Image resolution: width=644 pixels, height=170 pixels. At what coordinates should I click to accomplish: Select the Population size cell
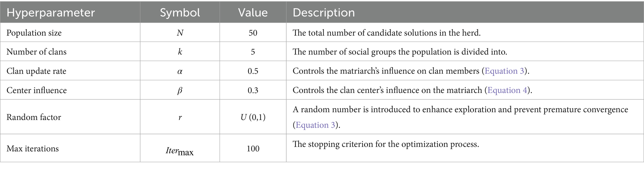click(x=34, y=33)
